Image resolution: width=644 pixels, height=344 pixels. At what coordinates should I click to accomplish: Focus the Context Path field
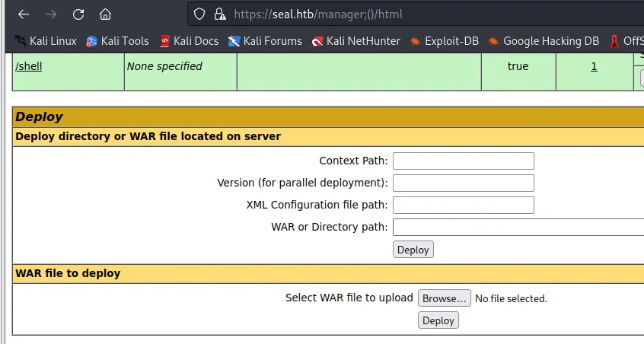pyautogui.click(x=464, y=161)
